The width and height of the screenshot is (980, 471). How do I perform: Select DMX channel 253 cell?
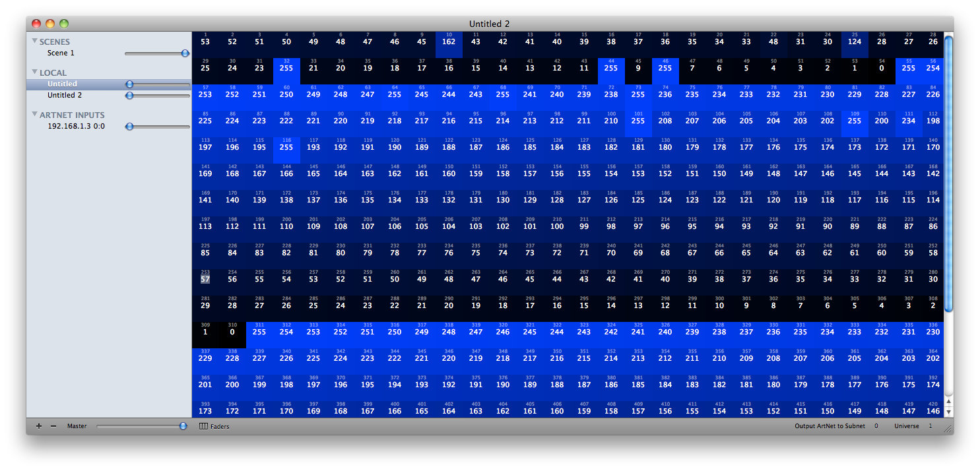click(205, 276)
